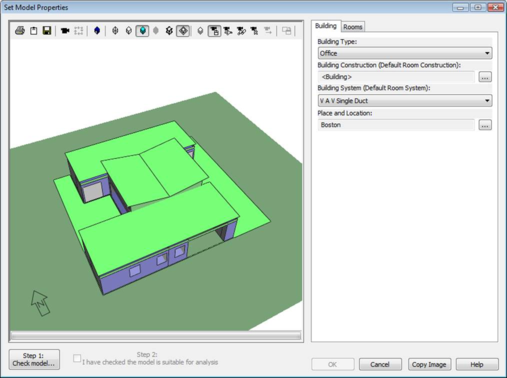Click the wireframe view icon
This screenshot has width=507, height=378.
(115, 31)
